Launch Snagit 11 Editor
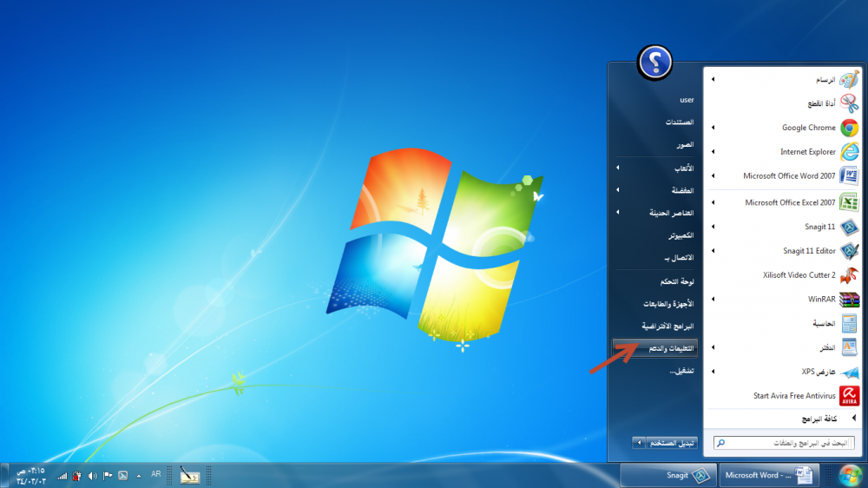The height and width of the screenshot is (488, 868). (x=809, y=251)
